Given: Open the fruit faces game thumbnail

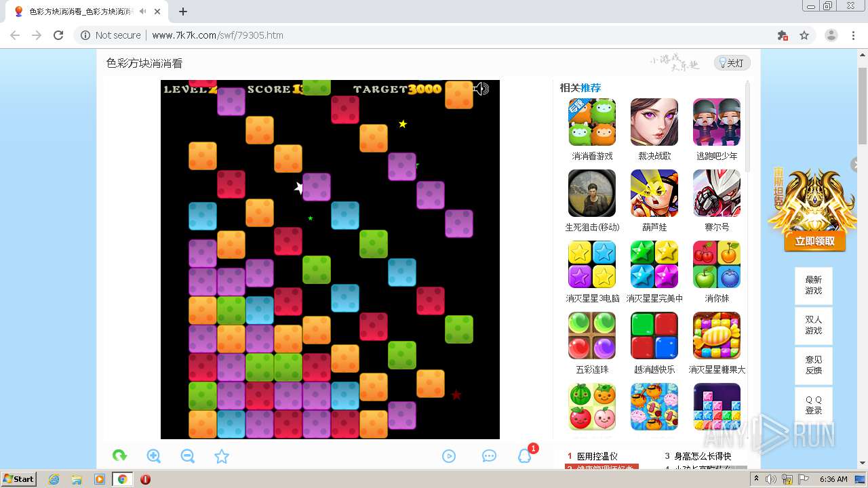Looking at the screenshot, I should click(592, 407).
